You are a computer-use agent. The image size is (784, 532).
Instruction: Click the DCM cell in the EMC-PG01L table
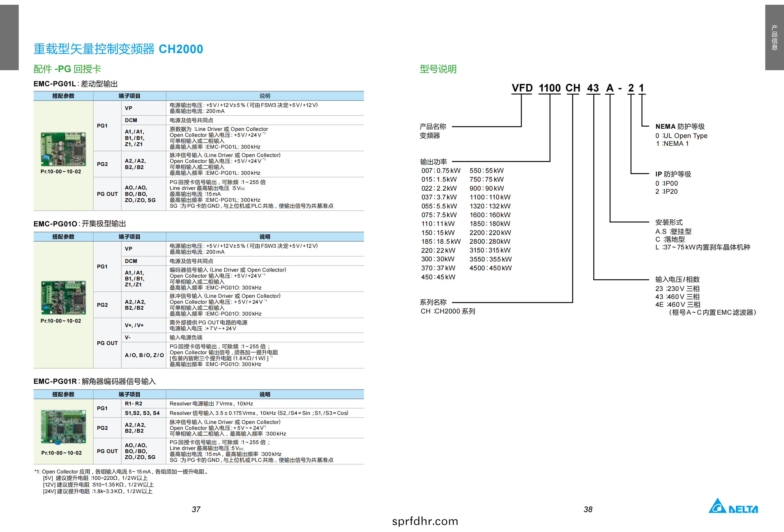click(x=143, y=120)
